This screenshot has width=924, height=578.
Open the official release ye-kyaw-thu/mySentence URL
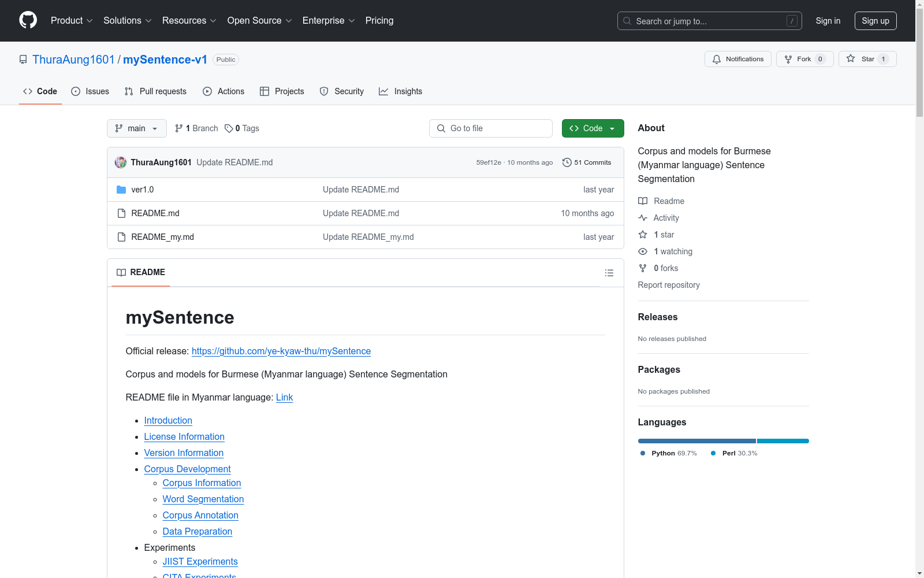281,351
